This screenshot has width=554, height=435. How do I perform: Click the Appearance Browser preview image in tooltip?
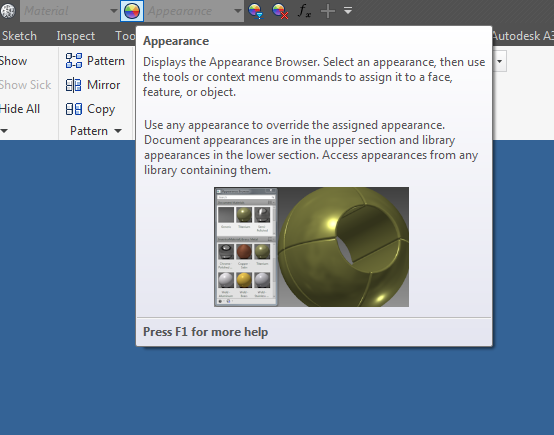(311, 247)
